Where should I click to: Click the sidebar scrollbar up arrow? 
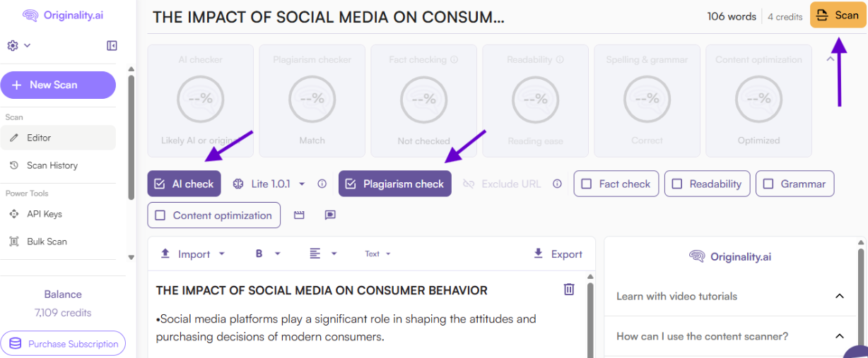[x=131, y=69]
